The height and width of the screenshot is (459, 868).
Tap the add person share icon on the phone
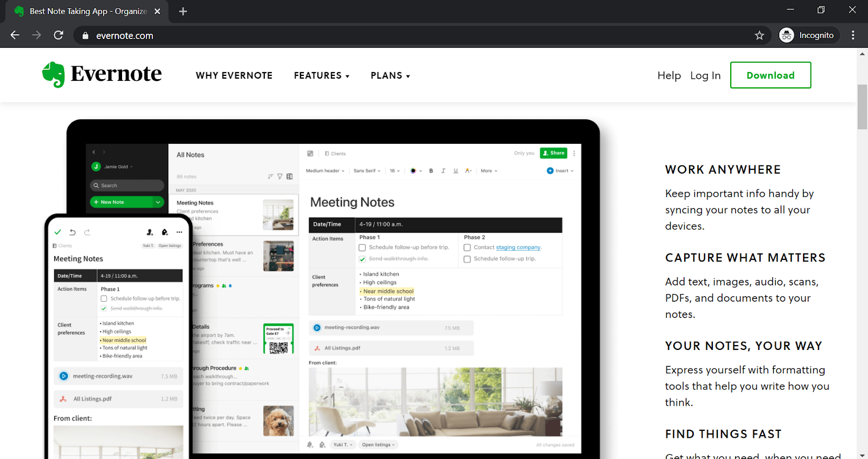pos(150,232)
